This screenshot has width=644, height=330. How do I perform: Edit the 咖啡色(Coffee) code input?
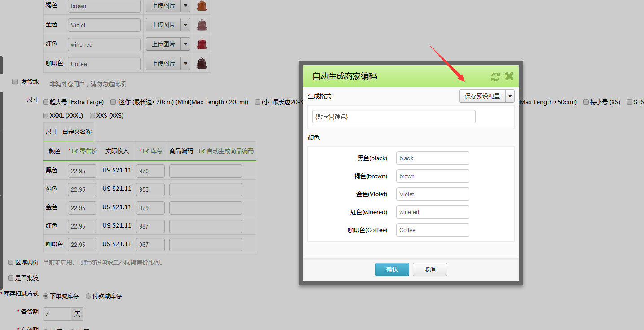click(433, 230)
